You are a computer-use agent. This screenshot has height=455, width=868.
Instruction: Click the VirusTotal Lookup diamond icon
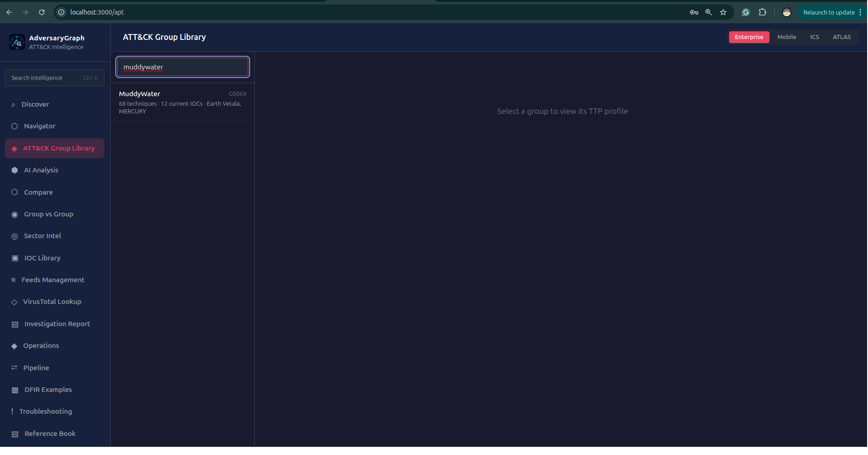coord(14,302)
